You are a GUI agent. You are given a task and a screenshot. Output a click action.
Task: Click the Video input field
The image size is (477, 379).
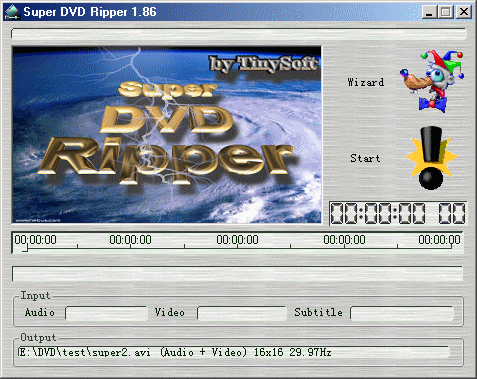tap(242, 313)
